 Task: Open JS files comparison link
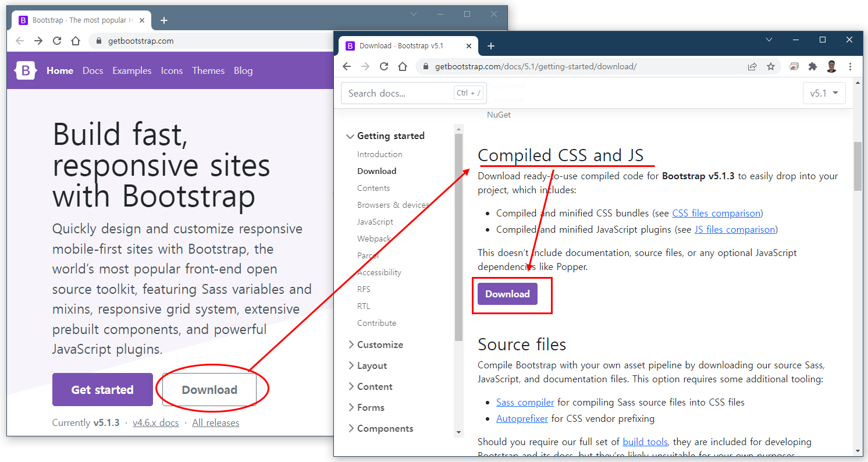tap(735, 229)
